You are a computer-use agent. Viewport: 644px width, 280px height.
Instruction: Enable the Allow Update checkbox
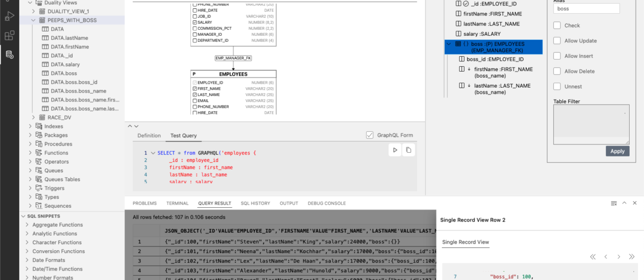(557, 41)
